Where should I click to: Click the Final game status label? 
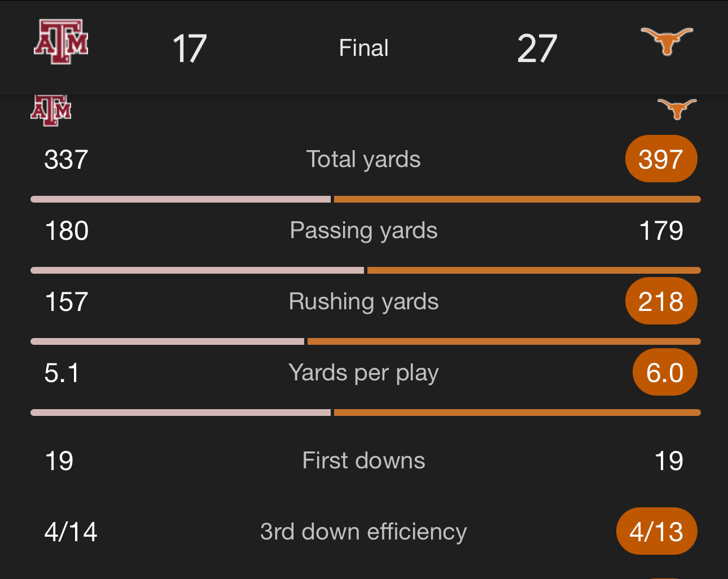363,48
